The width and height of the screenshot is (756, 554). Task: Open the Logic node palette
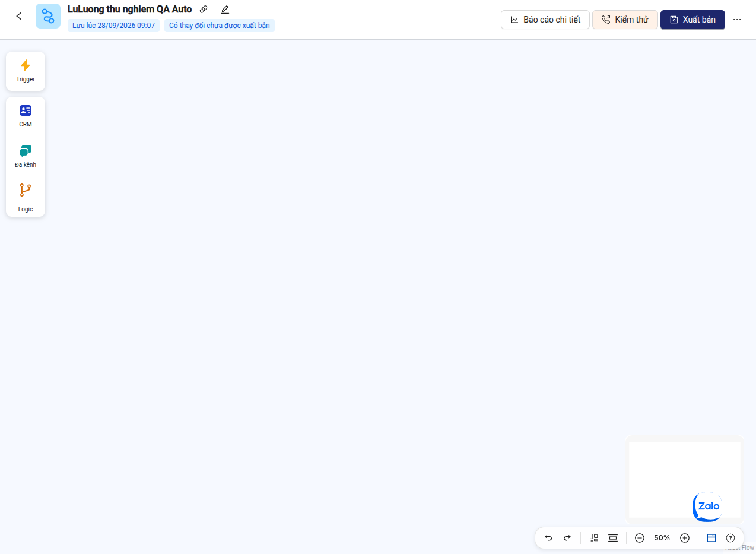26,198
